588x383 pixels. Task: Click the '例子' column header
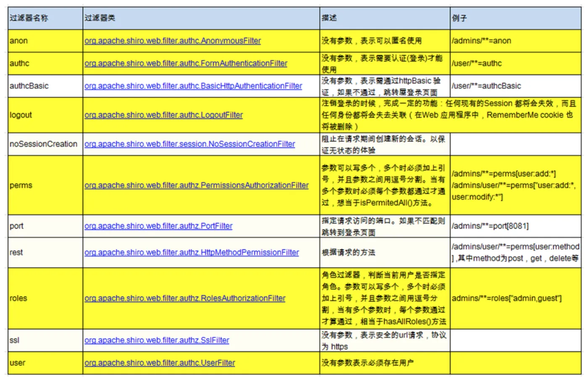click(x=516, y=18)
